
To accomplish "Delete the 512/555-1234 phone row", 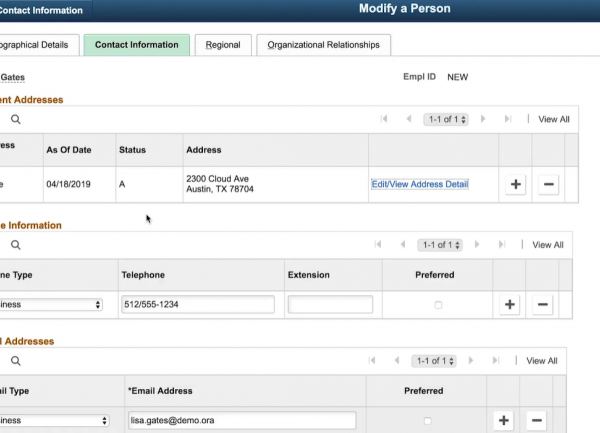I will pyautogui.click(x=542, y=304).
